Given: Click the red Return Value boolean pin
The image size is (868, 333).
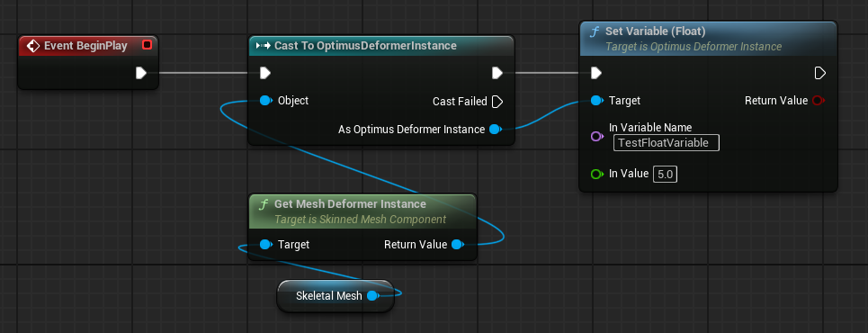Looking at the screenshot, I should [x=819, y=100].
